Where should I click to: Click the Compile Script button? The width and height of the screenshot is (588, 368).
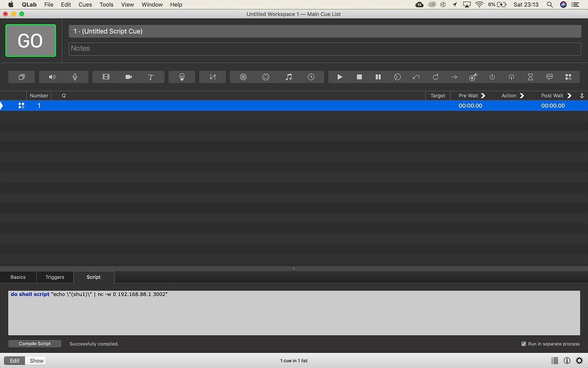tap(35, 344)
